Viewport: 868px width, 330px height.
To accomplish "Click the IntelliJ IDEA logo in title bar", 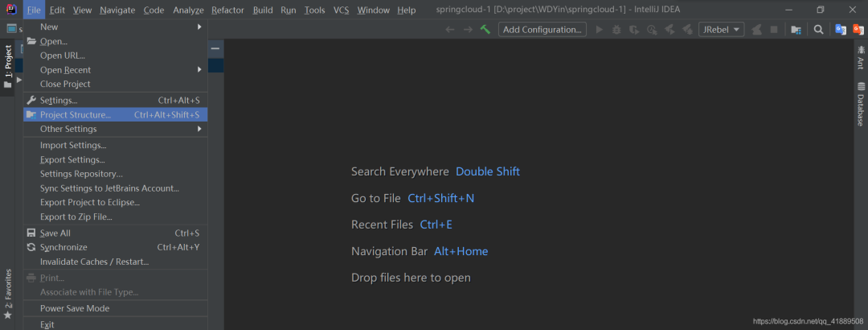I will tap(11, 10).
